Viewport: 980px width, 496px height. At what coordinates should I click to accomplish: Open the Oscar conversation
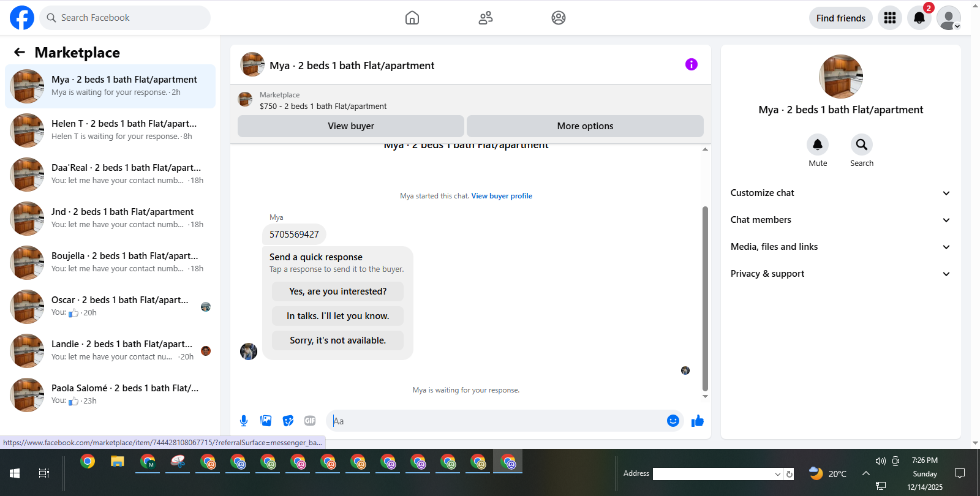pos(110,307)
